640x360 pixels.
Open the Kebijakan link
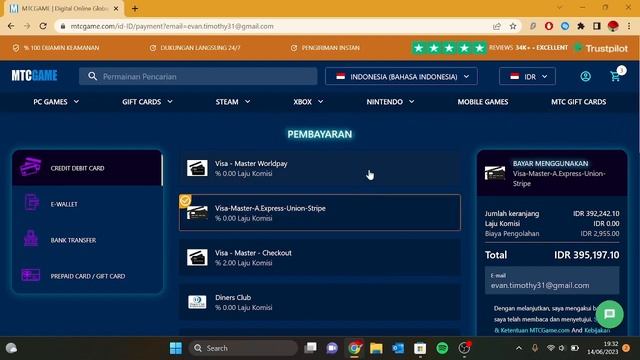tap(597, 330)
